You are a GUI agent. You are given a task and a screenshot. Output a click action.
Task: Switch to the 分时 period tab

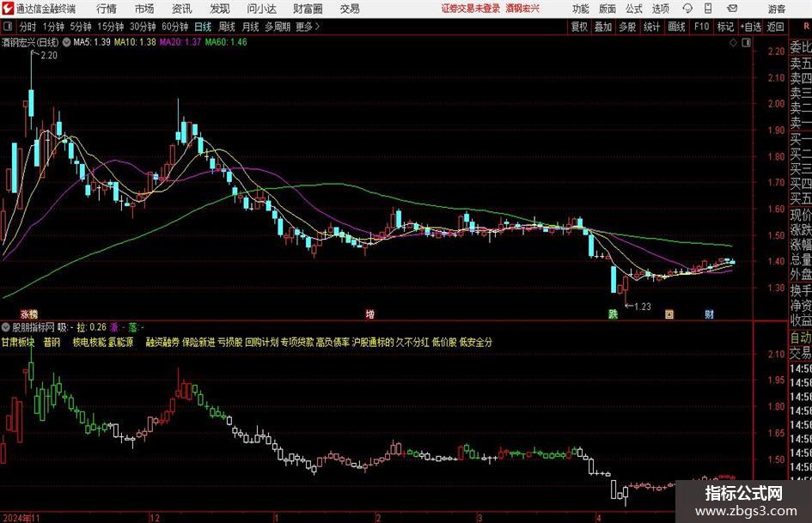pyautogui.click(x=28, y=27)
